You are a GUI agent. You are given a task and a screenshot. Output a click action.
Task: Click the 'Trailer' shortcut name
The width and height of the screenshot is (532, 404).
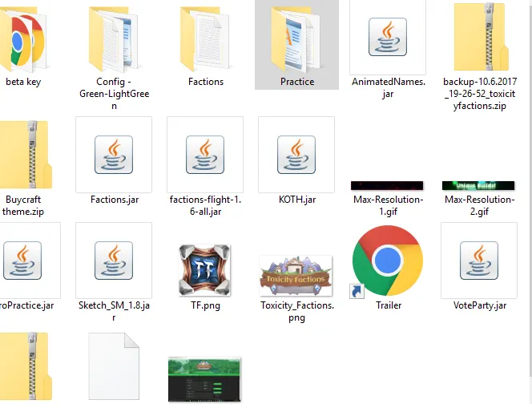click(389, 305)
